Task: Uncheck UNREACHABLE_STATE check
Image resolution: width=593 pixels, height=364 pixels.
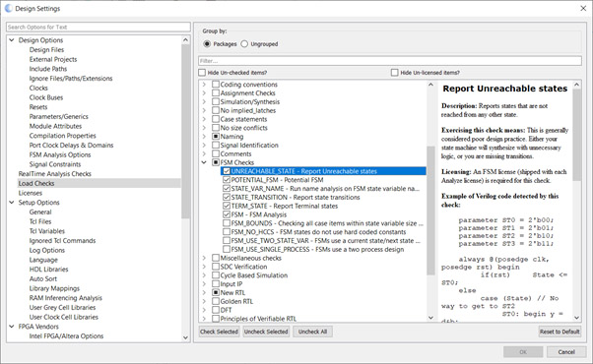Action: [x=227, y=171]
